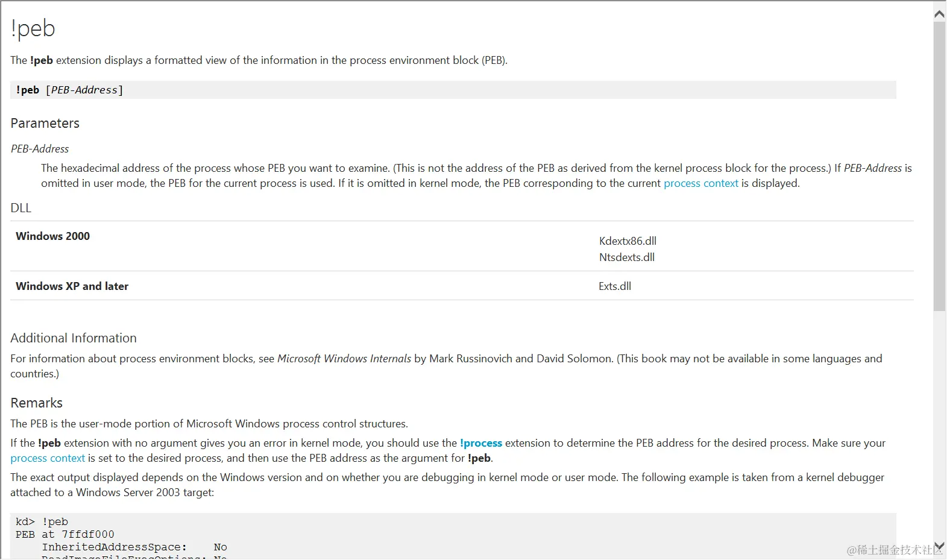Click 'Ntsdexts.dll' in the DLL table
This screenshot has width=947, height=560.
[627, 257]
